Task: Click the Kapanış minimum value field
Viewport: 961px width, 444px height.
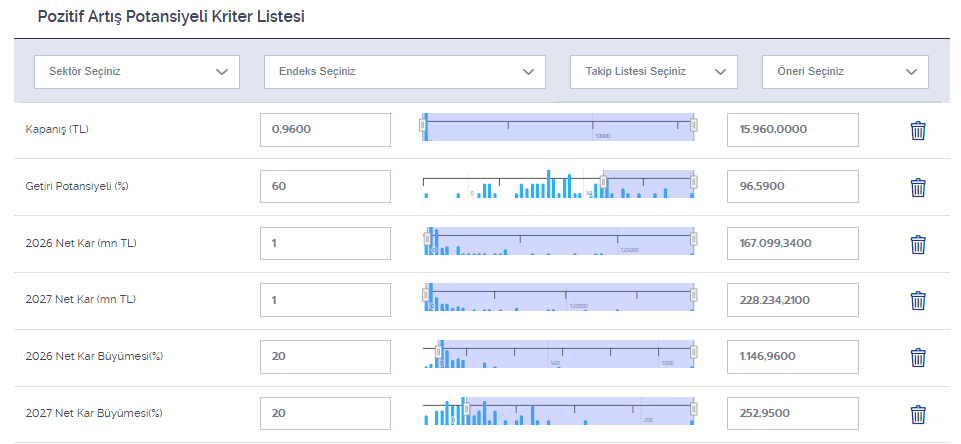Action: pyautogui.click(x=325, y=130)
